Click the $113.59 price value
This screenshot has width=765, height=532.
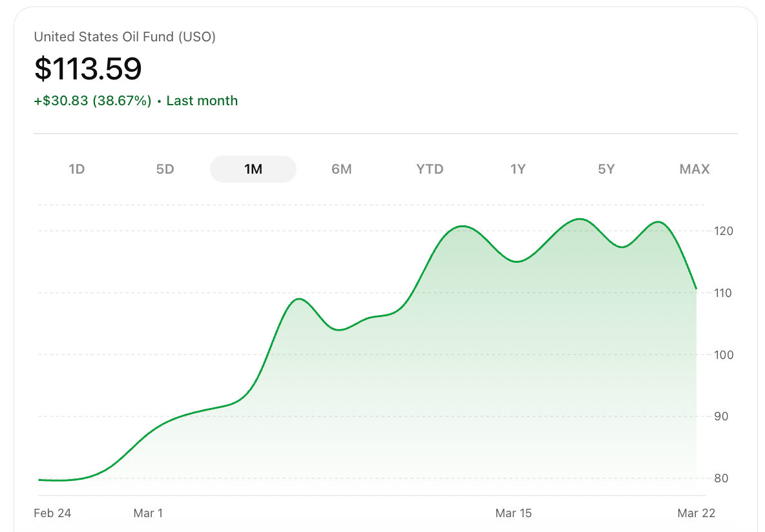[x=88, y=68]
